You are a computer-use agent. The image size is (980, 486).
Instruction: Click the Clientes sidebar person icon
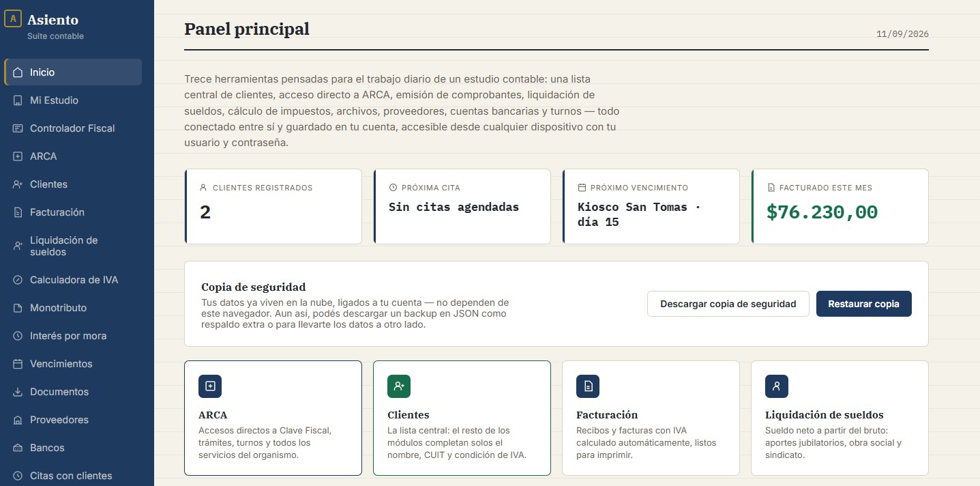pos(18,184)
